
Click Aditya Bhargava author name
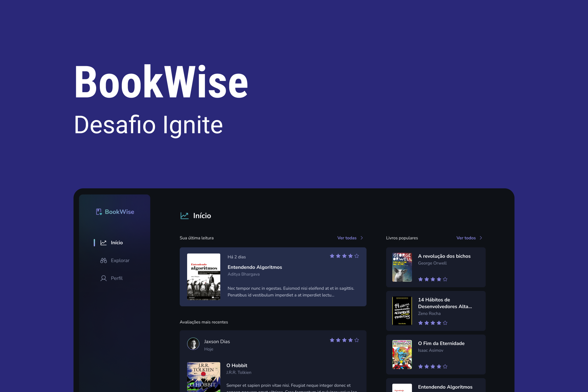[x=243, y=274]
